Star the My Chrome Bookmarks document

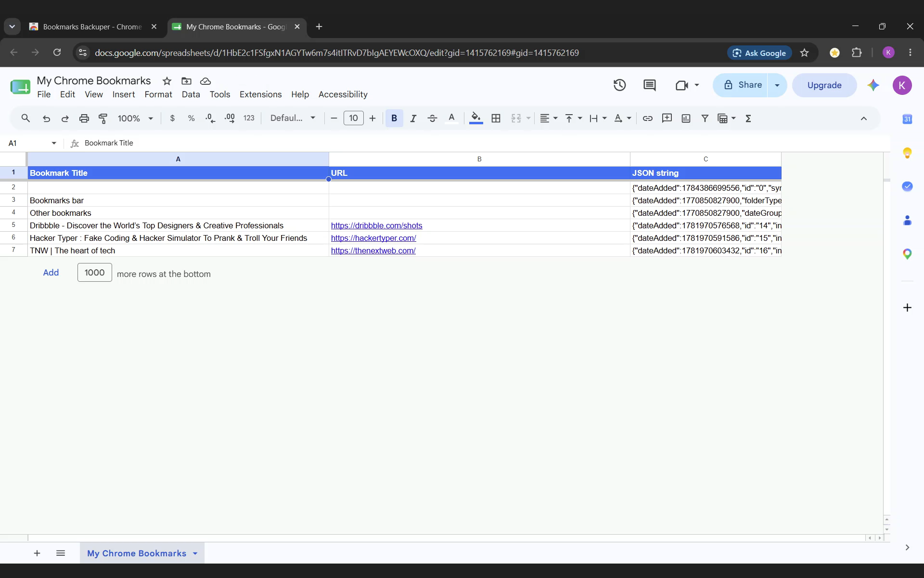[x=167, y=81]
